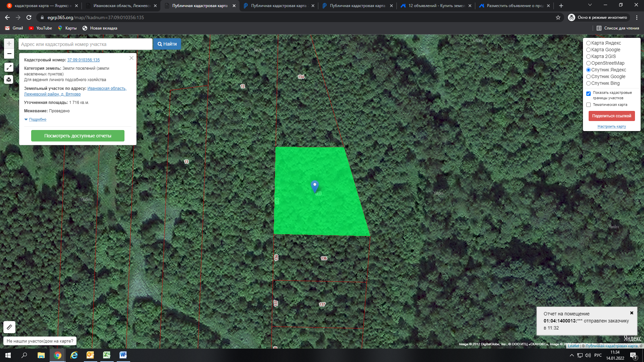Close the cadastral info popup
This screenshot has height=362, width=644.
131,58
